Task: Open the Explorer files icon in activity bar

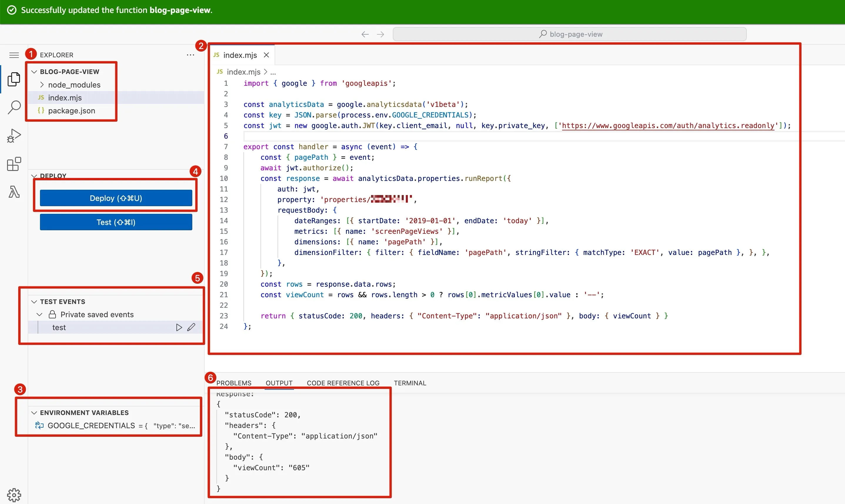Action: [x=14, y=79]
